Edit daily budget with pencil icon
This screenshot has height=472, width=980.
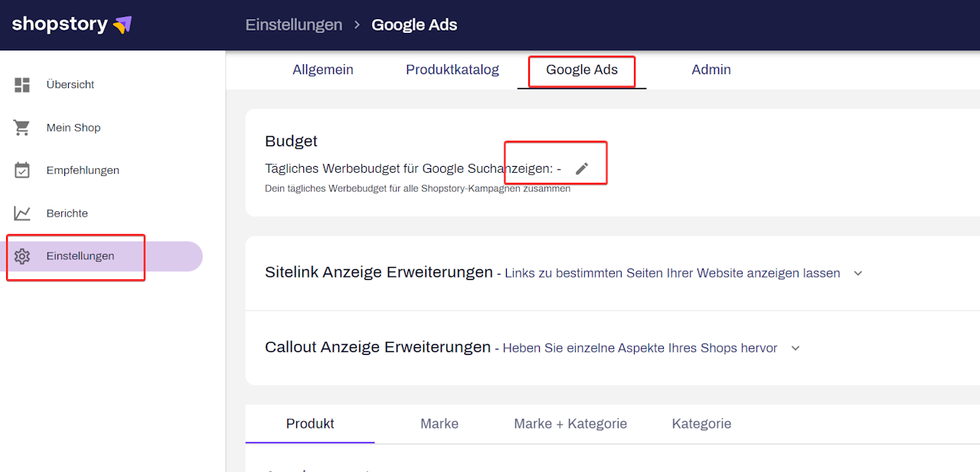click(582, 168)
